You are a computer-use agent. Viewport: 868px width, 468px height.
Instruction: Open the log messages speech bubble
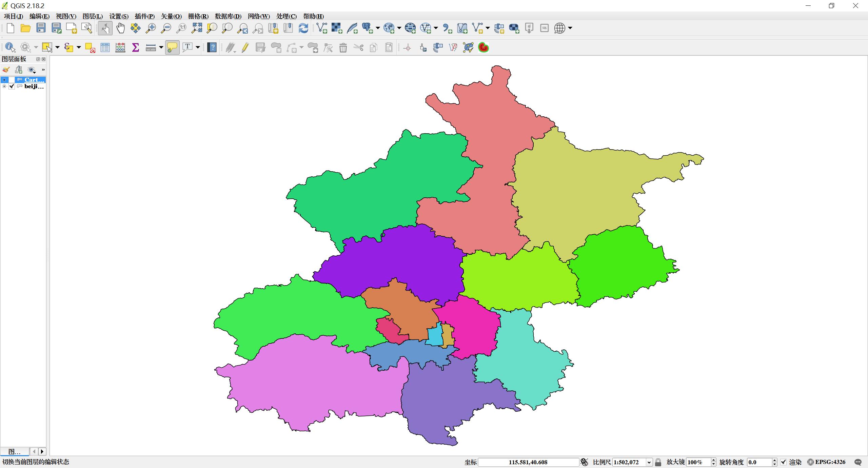coord(858,462)
